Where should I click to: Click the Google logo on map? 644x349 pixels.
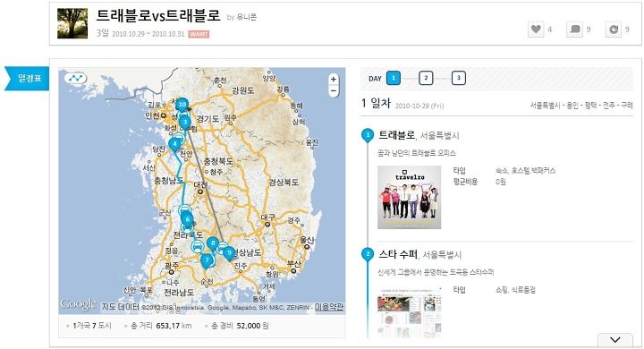point(78,304)
